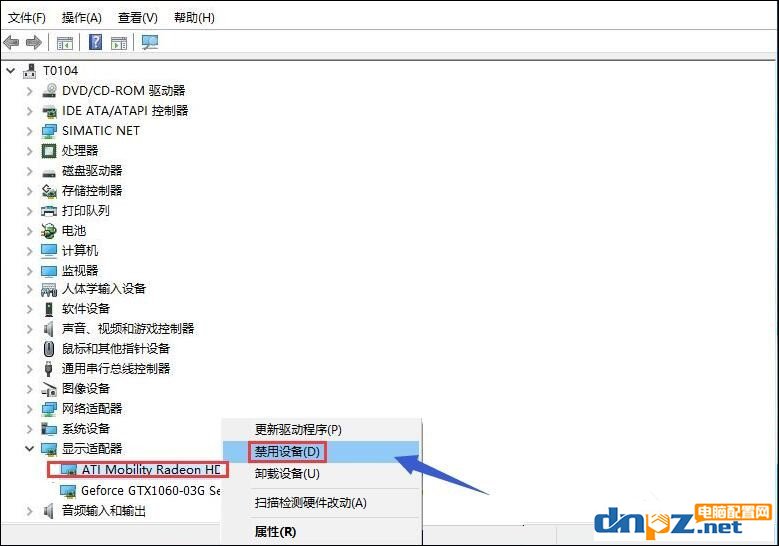Expand the 磁盘驱动器 node

click(29, 171)
